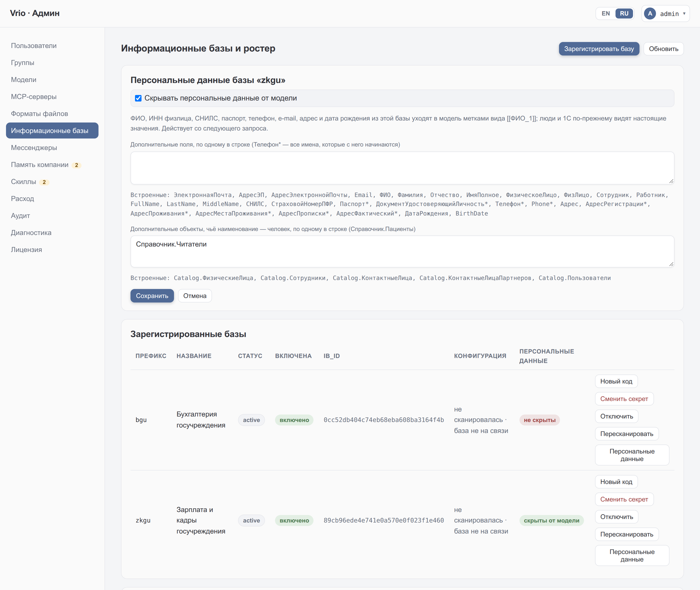The height and width of the screenshot is (590, 700).
Task: Click the 'скрыты от модели' badge
Action: pos(551,520)
